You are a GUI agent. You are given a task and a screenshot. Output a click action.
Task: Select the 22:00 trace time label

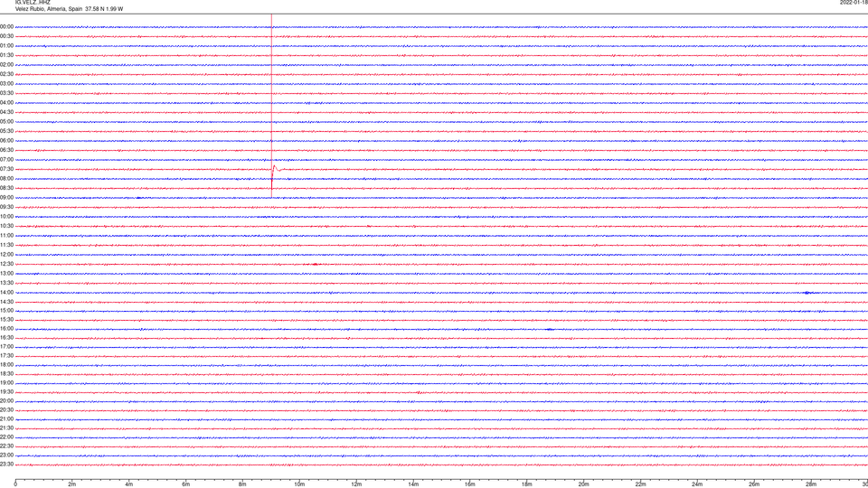click(x=6, y=437)
